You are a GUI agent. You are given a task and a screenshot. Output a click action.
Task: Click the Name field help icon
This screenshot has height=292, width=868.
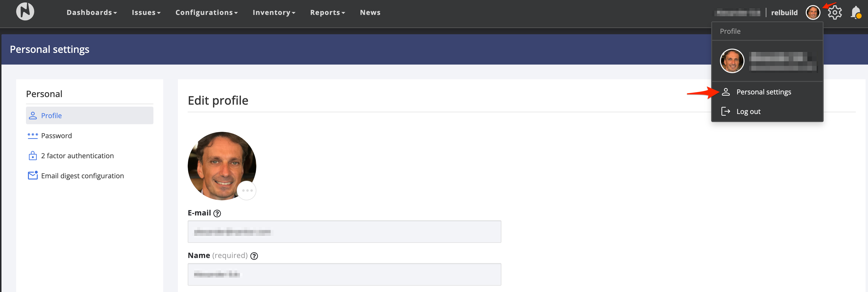click(254, 256)
